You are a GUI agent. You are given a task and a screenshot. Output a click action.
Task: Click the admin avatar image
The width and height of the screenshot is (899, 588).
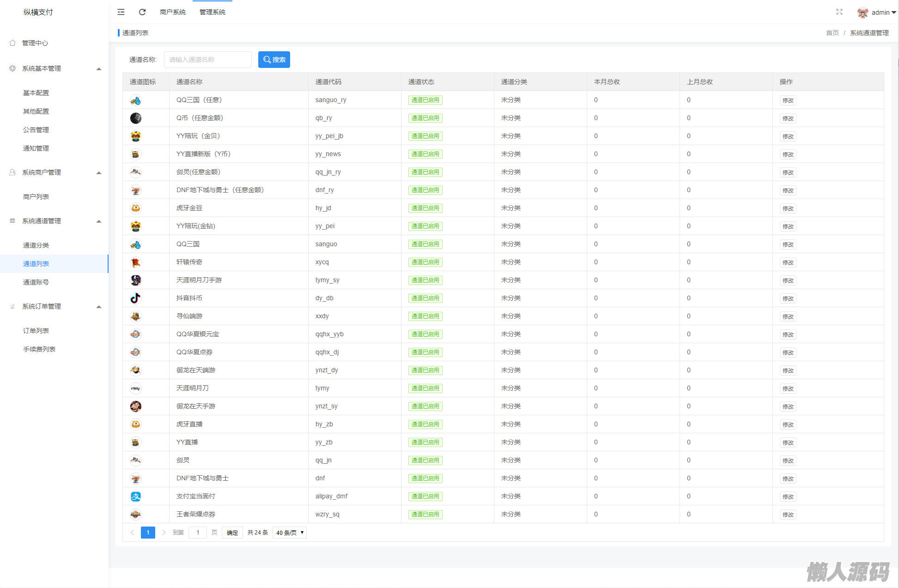(x=862, y=12)
